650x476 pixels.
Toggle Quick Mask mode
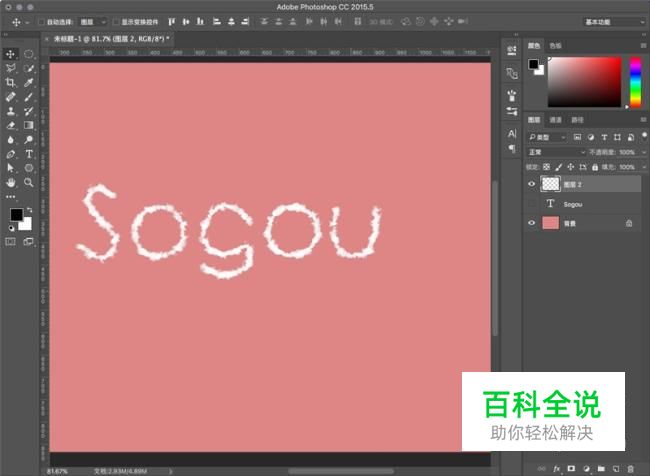point(10,242)
